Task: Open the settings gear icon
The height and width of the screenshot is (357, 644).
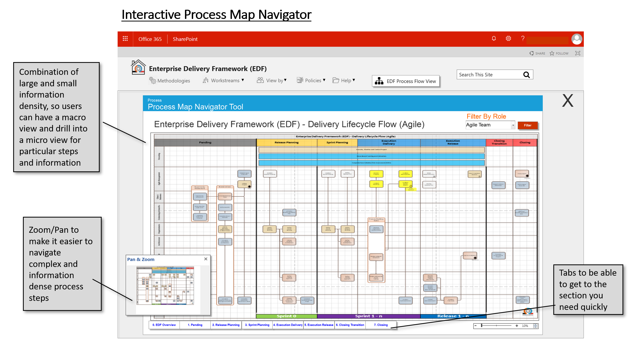Action: click(508, 38)
